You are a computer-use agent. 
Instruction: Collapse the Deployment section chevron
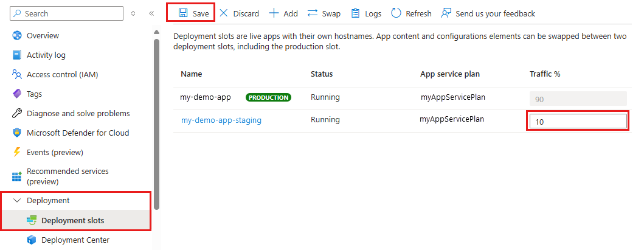[17, 200]
